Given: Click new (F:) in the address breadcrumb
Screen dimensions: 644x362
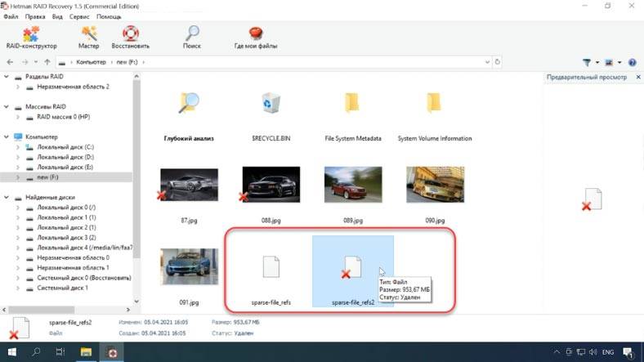Looking at the screenshot, I should (x=127, y=62).
